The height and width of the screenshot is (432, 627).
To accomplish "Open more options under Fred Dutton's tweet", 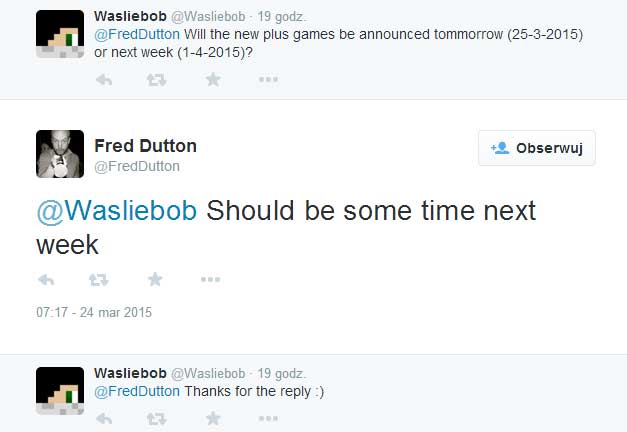I will 209,280.
